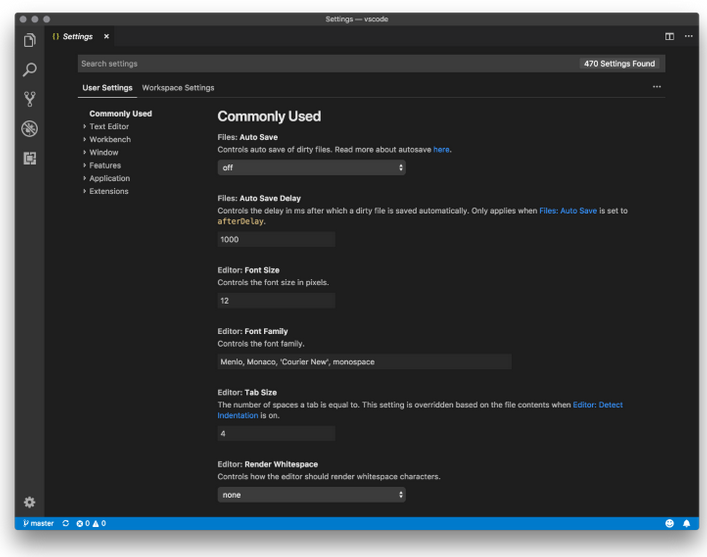Open the Manage gear menu
This screenshot has height=557, width=707.
[29, 502]
